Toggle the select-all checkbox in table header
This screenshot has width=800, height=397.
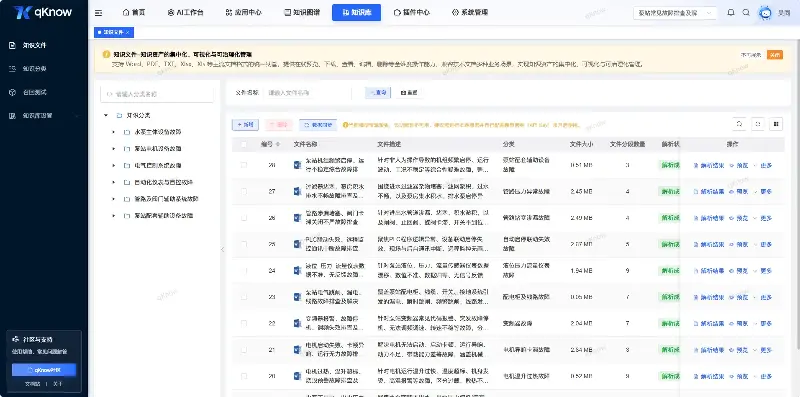pos(244,144)
